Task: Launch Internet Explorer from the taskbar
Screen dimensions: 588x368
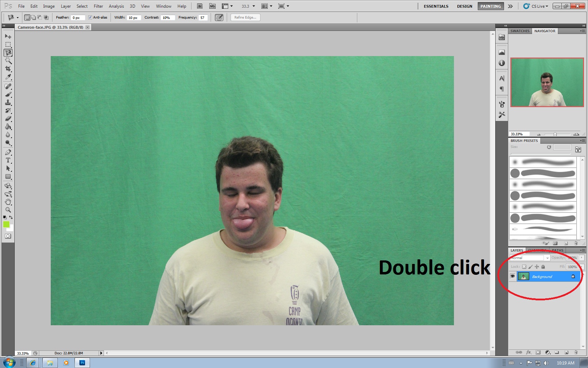Action: [33, 363]
